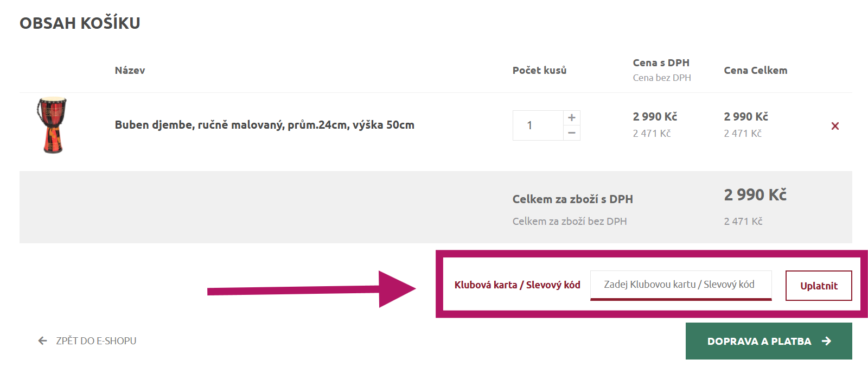
Task: Open Buben djembe product name link
Action: pyautogui.click(x=264, y=125)
